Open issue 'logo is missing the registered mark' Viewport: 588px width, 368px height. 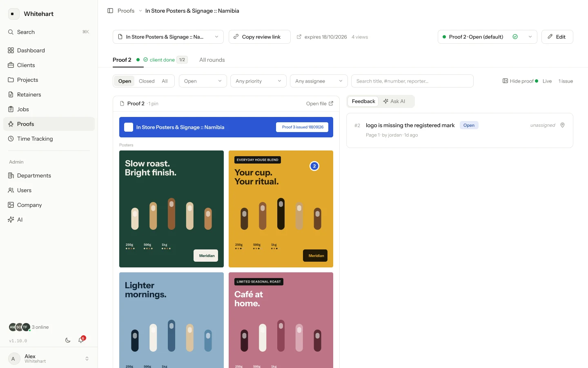pos(460,130)
